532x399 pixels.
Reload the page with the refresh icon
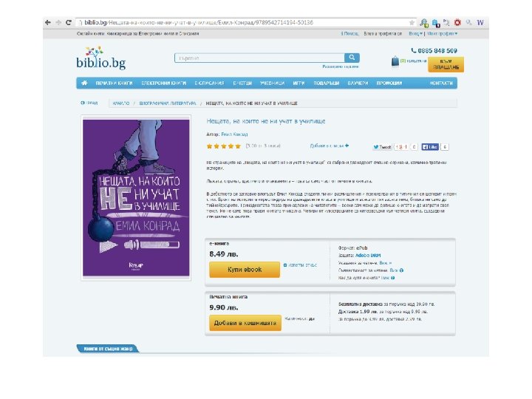coord(69,22)
